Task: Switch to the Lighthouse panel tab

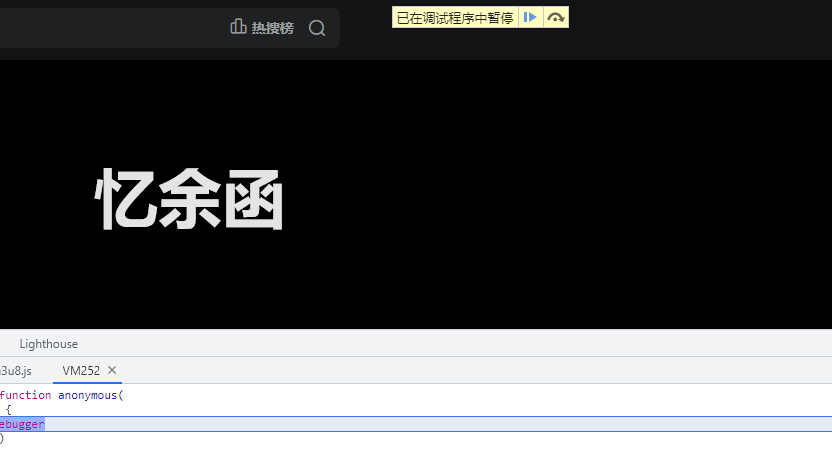Action: pos(48,344)
